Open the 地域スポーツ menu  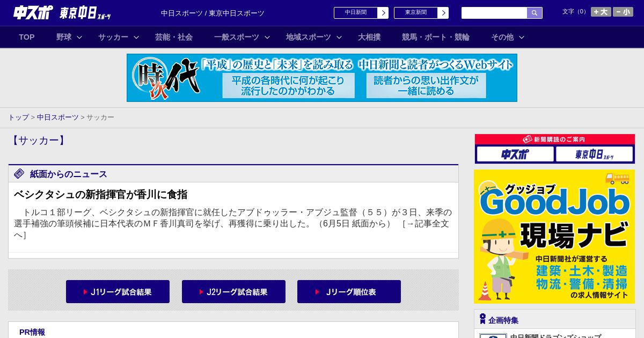pos(309,37)
